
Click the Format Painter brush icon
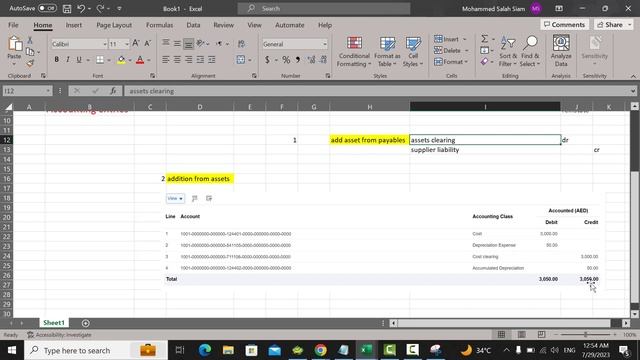coord(30,63)
